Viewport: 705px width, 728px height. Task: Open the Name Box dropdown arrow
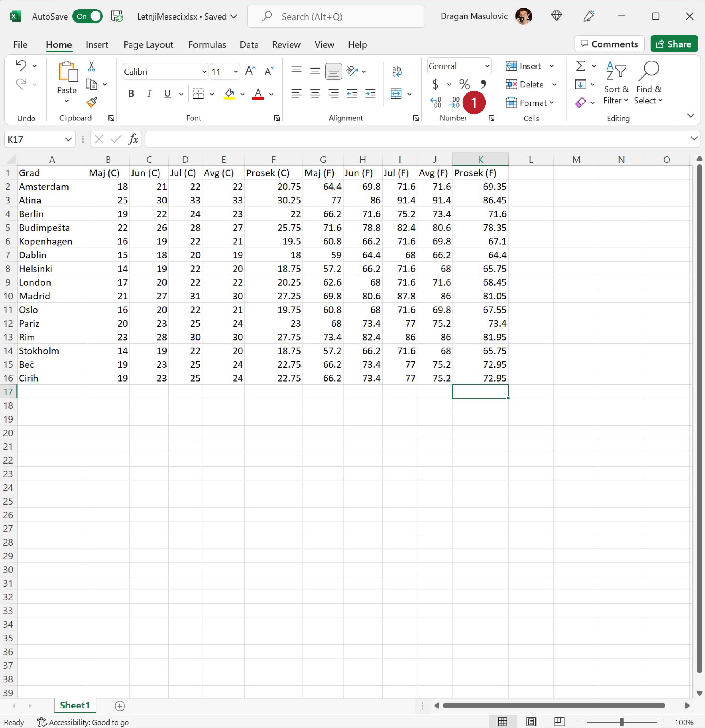pyautogui.click(x=68, y=139)
